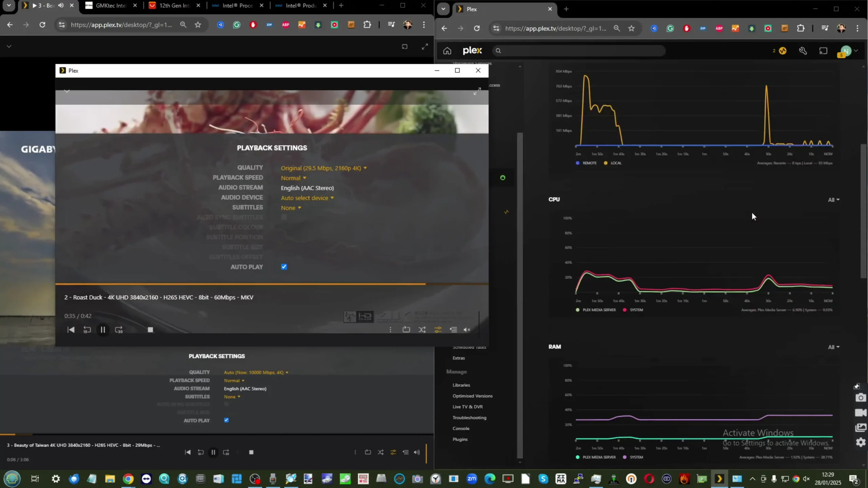The height and width of the screenshot is (488, 868).
Task: Open cast icon in Plex header
Action: [823, 50]
